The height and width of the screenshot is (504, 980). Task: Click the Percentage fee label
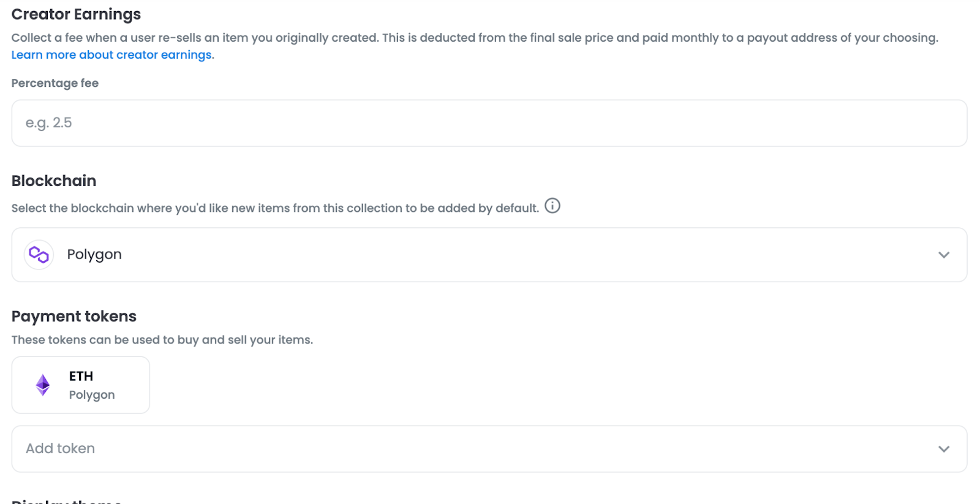(55, 83)
